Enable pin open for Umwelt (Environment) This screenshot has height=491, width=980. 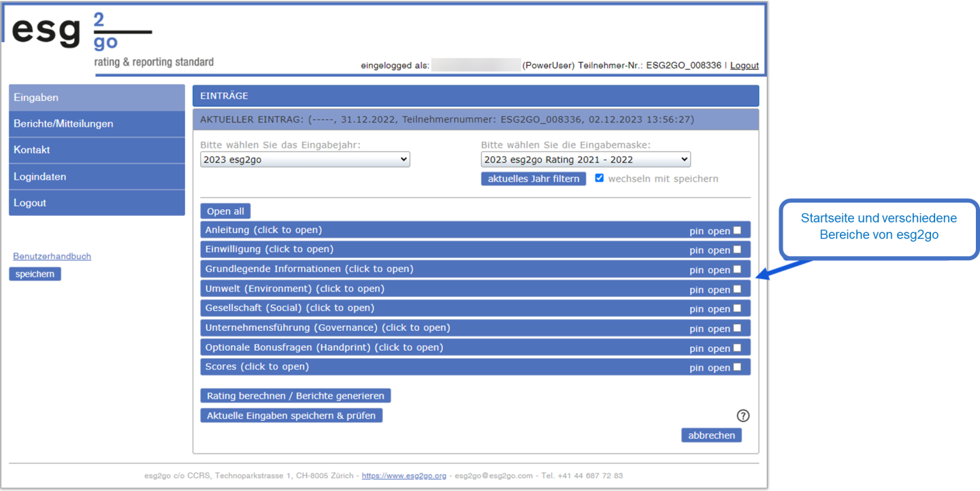pyautogui.click(x=737, y=289)
